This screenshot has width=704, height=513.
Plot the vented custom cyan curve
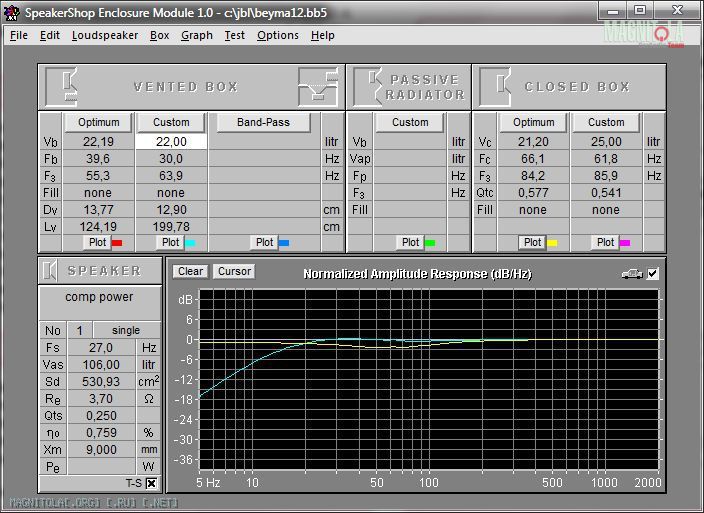[170, 242]
